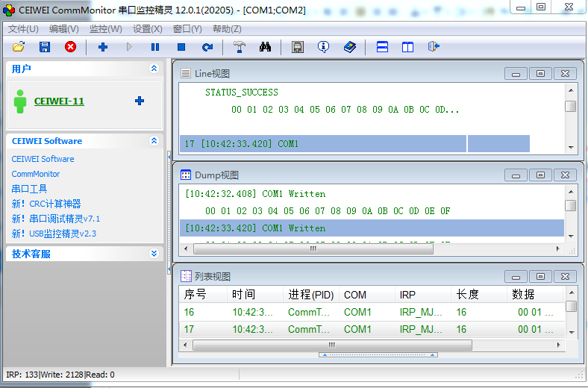Click the Dump view horizontal scrollbar thumb
This screenshot has height=388, width=588.
click(313, 248)
